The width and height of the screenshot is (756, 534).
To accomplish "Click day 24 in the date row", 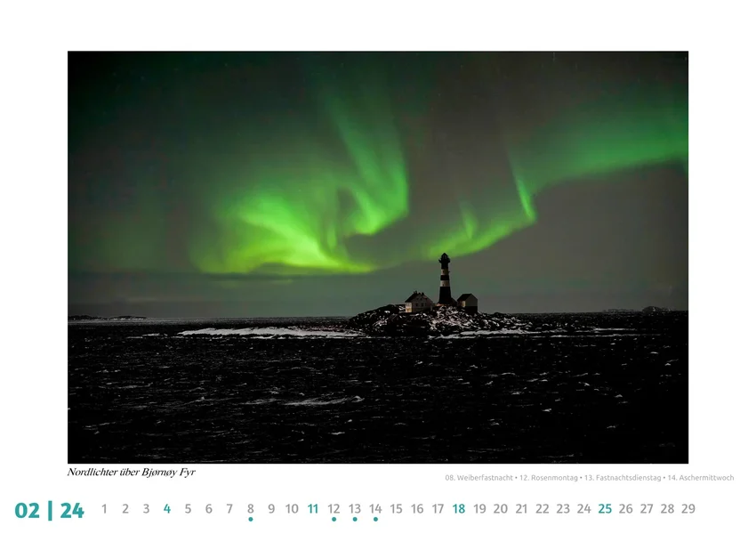I will point(583,509).
